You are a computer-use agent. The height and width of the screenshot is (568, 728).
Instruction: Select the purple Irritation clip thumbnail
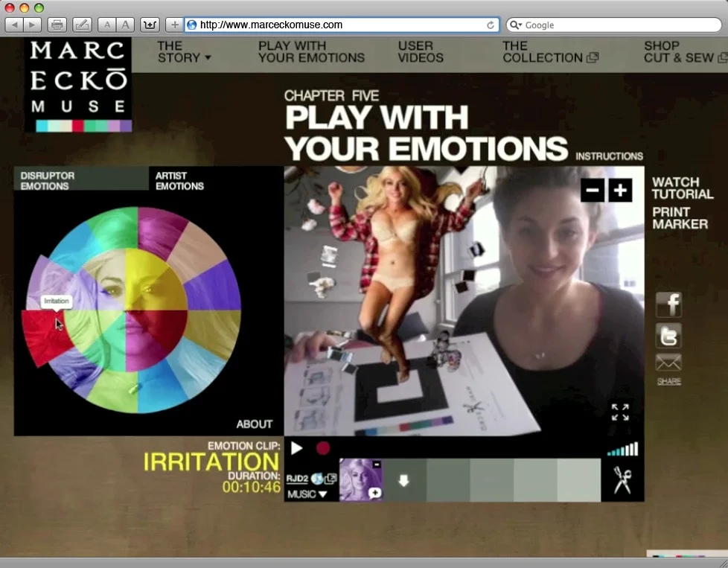click(x=361, y=479)
